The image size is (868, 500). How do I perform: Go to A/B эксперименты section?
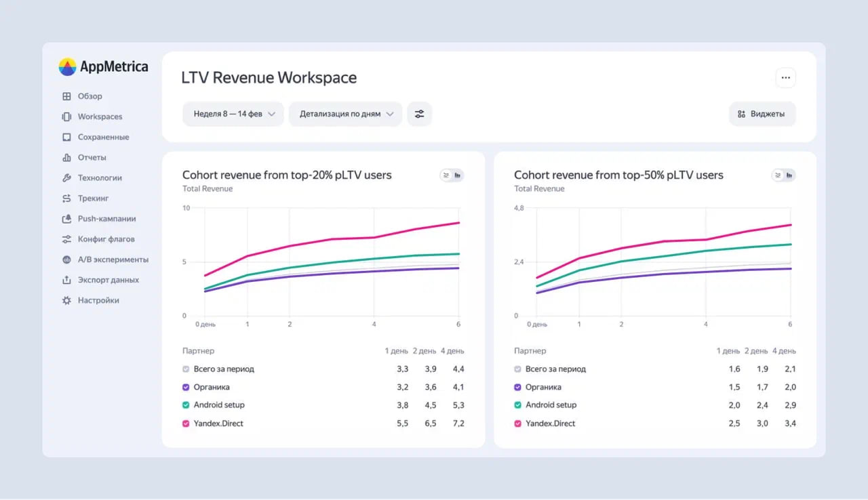pos(113,259)
